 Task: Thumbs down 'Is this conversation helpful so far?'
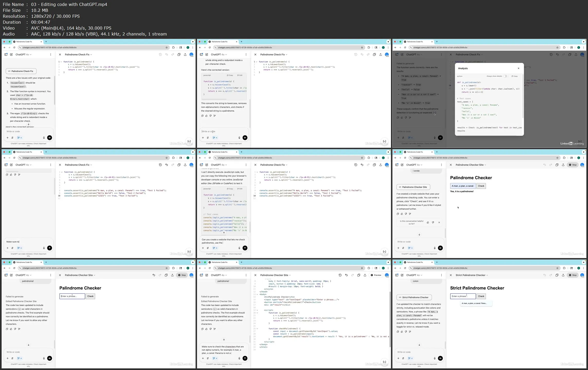click(x=433, y=222)
